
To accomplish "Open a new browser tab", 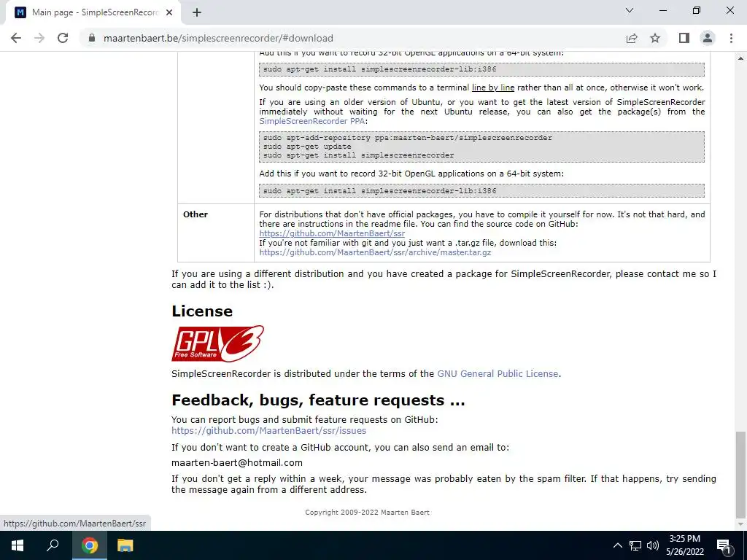I will [197, 13].
